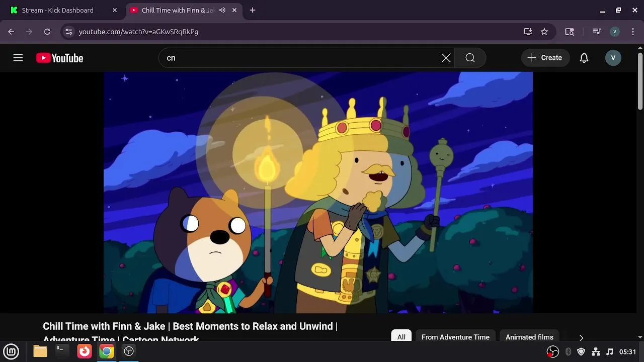Select the From Adventure Time chip
Image resolution: width=644 pixels, height=362 pixels.
tap(455, 337)
